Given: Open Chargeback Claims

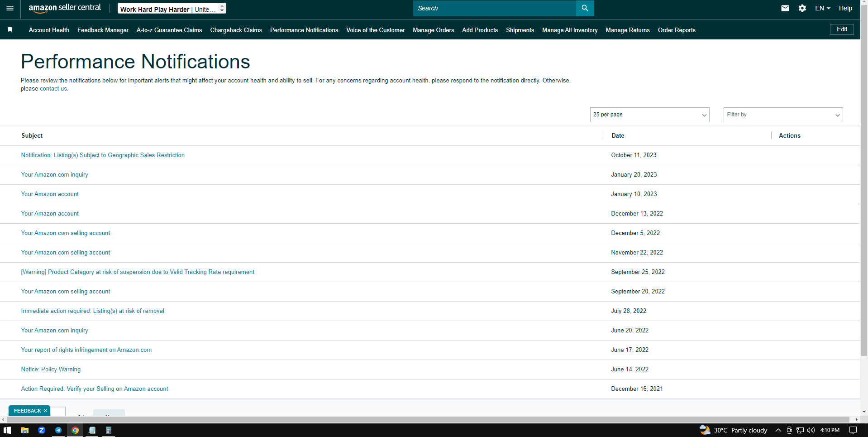Looking at the screenshot, I should pyautogui.click(x=236, y=30).
